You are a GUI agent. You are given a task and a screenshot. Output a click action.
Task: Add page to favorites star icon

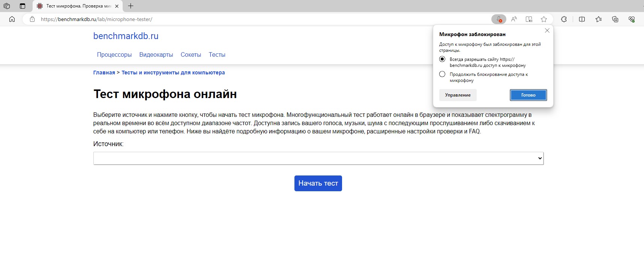tap(544, 19)
